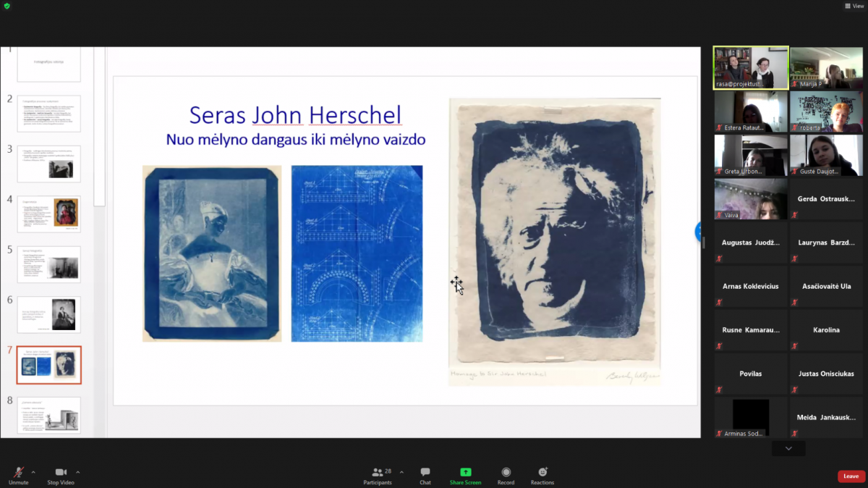This screenshot has width=868, height=488.
Task: Click the cyanotype image of the seated woman
Action: pos(212,253)
